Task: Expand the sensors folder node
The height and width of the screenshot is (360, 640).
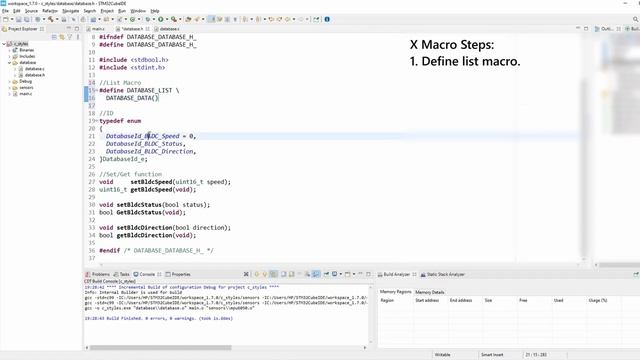Action: [9, 88]
